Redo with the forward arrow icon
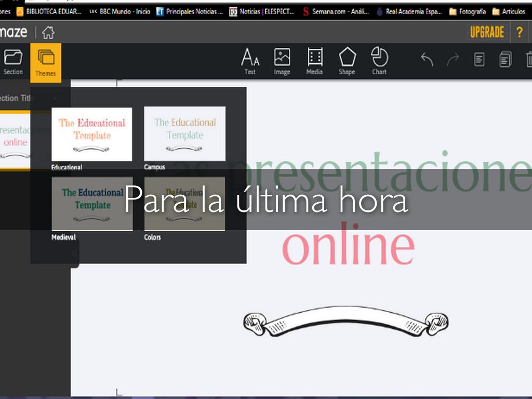Screen dimensions: 532x399 tap(453, 60)
